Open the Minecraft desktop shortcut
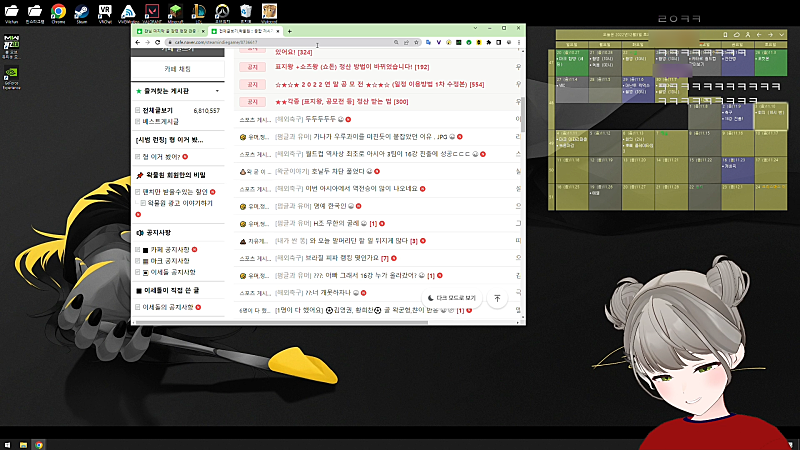 [175, 12]
